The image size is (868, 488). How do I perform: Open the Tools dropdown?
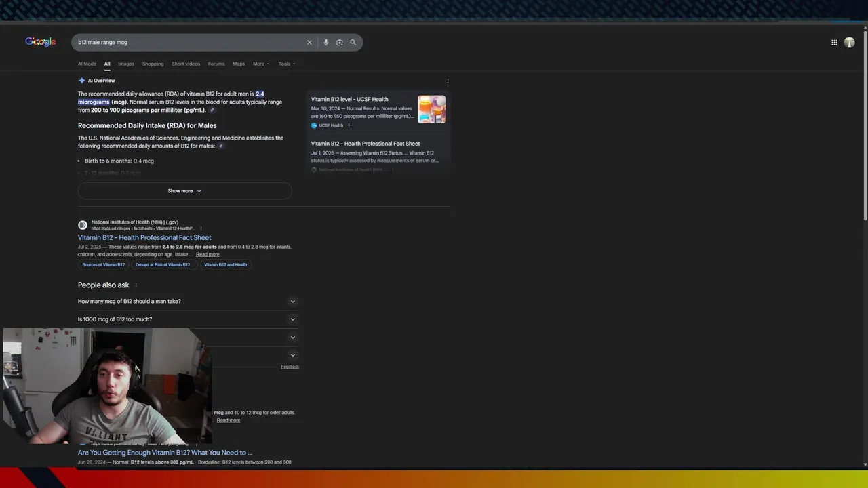[287, 64]
